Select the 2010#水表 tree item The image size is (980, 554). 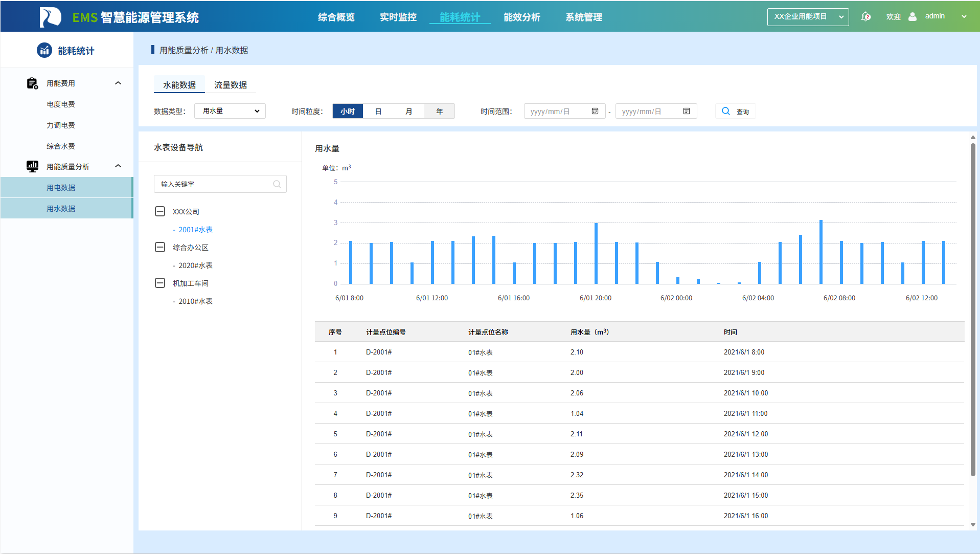(195, 301)
